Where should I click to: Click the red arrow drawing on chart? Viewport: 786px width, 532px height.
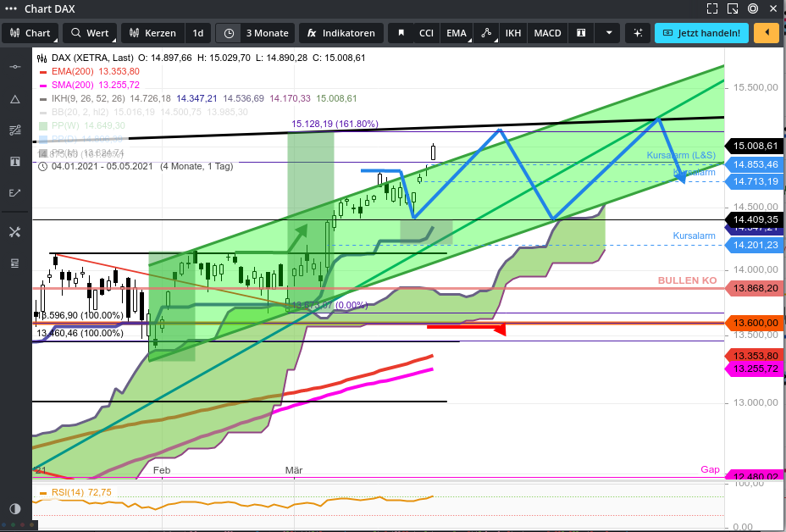(x=466, y=328)
